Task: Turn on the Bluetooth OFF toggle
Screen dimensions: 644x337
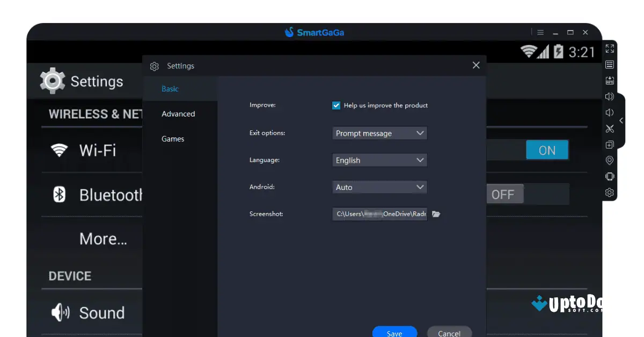Action: pos(504,194)
